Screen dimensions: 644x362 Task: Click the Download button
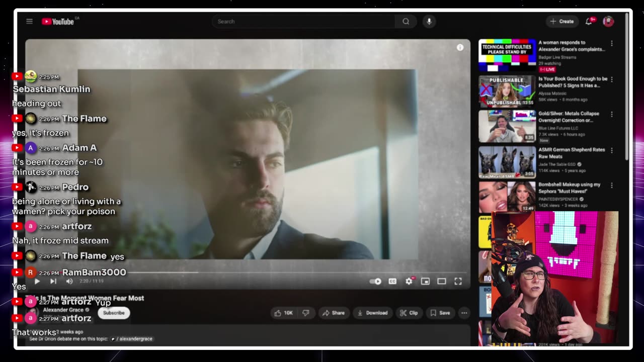pyautogui.click(x=372, y=313)
